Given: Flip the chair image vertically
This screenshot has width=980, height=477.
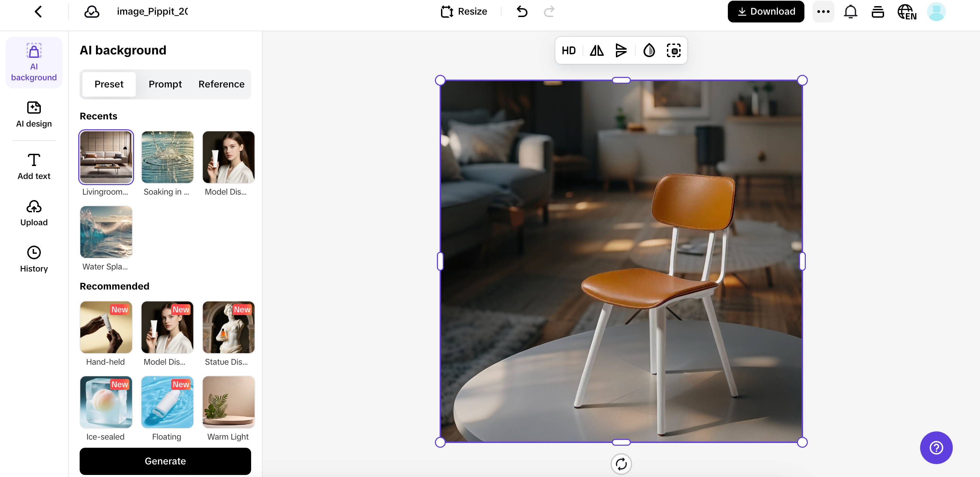Looking at the screenshot, I should pos(621,50).
